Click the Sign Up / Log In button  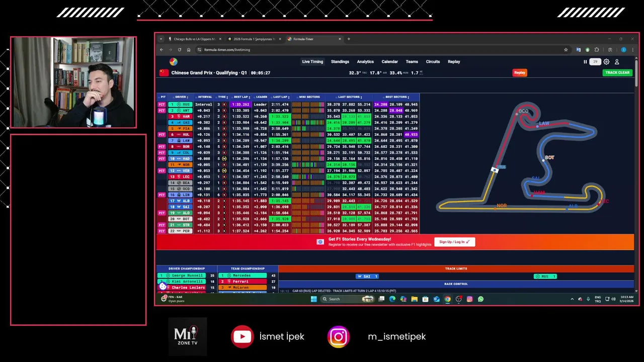(454, 242)
